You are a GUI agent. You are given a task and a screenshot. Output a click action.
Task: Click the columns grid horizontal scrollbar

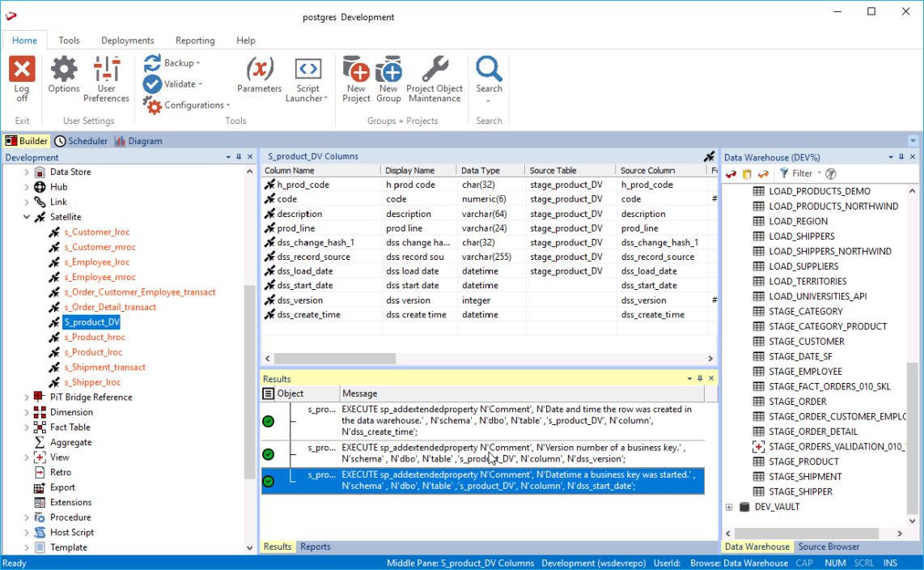coord(335,359)
